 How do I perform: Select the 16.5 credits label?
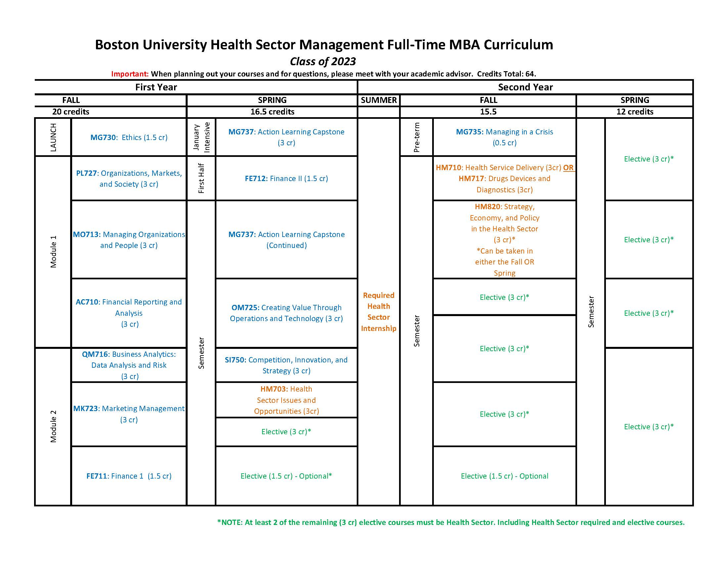click(272, 112)
